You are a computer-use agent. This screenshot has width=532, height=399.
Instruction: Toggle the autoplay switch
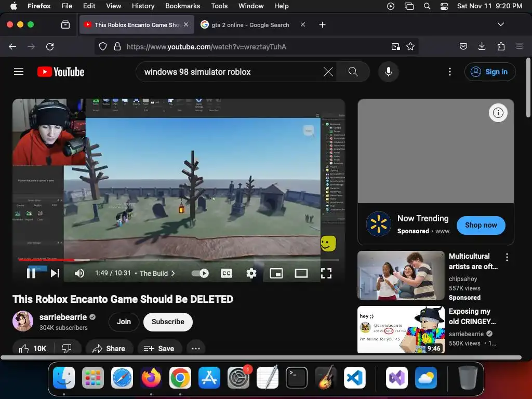point(200,273)
